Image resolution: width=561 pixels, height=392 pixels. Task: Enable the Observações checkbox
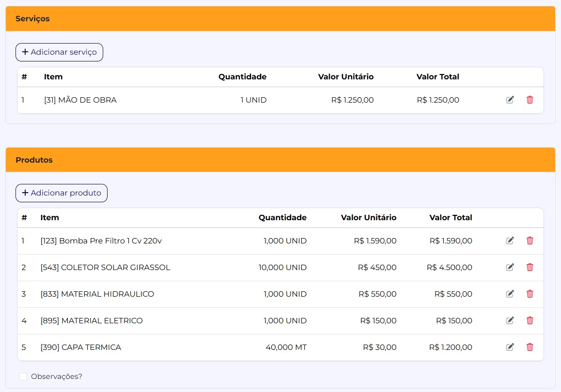[x=23, y=377]
